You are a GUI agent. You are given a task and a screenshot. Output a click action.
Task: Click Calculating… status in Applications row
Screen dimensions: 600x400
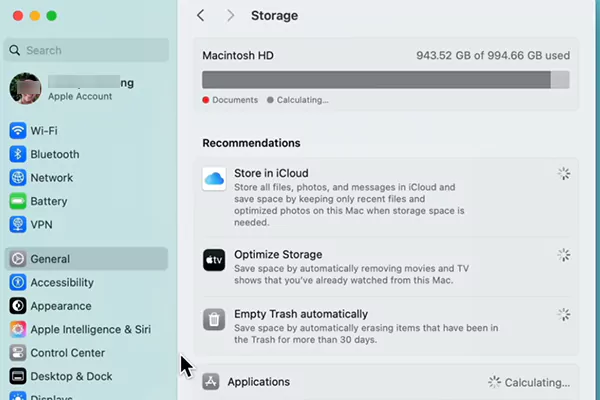coord(537,382)
